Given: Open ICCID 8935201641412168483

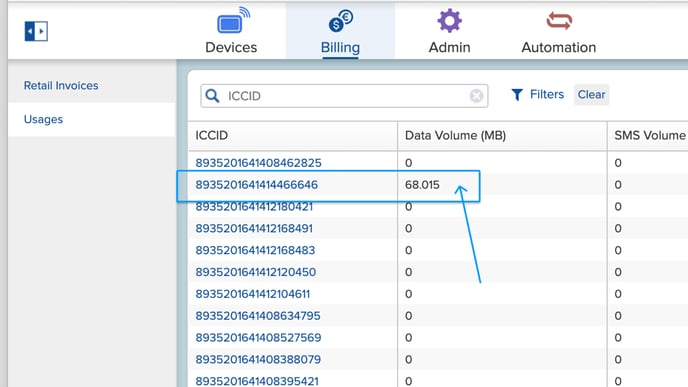Looking at the screenshot, I should (255, 250).
